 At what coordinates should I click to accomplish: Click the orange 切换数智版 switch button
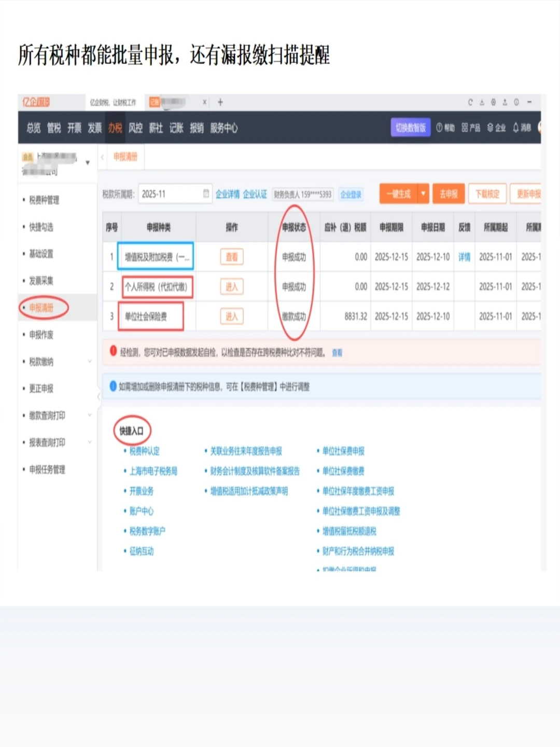[410, 127]
